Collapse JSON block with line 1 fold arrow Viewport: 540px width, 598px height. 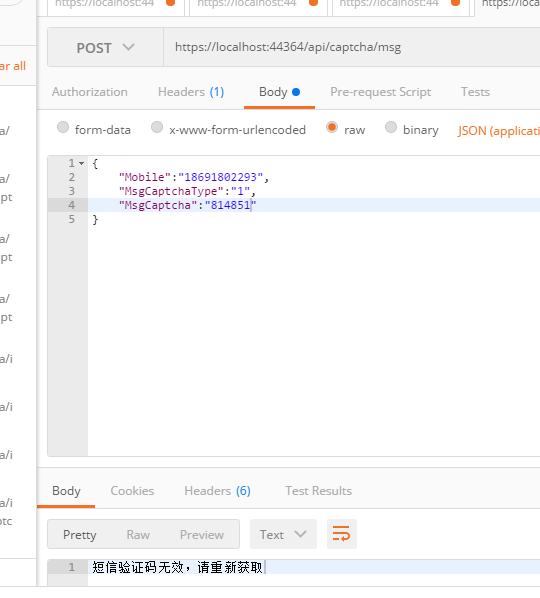[82, 163]
